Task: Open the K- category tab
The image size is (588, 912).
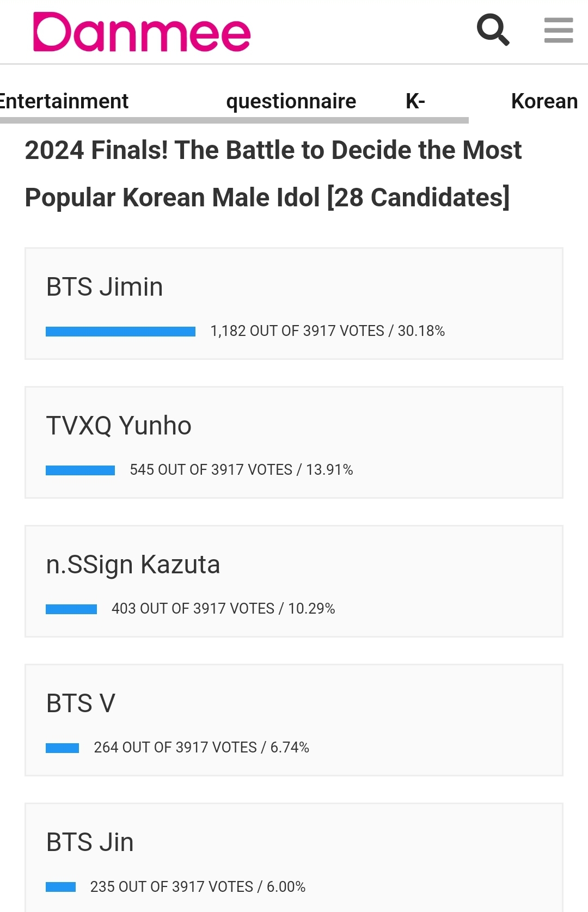Action: pos(415,101)
